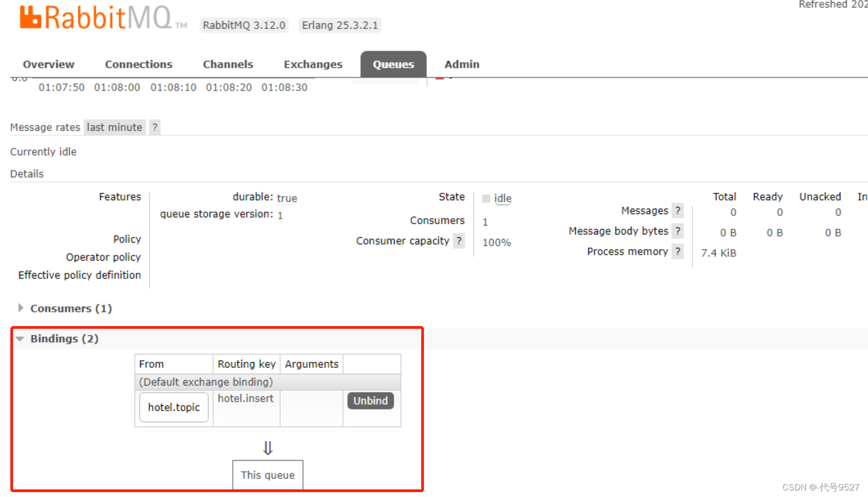Go to the Exchanges tab
Image resolution: width=868 pixels, height=497 pixels.
tap(313, 64)
